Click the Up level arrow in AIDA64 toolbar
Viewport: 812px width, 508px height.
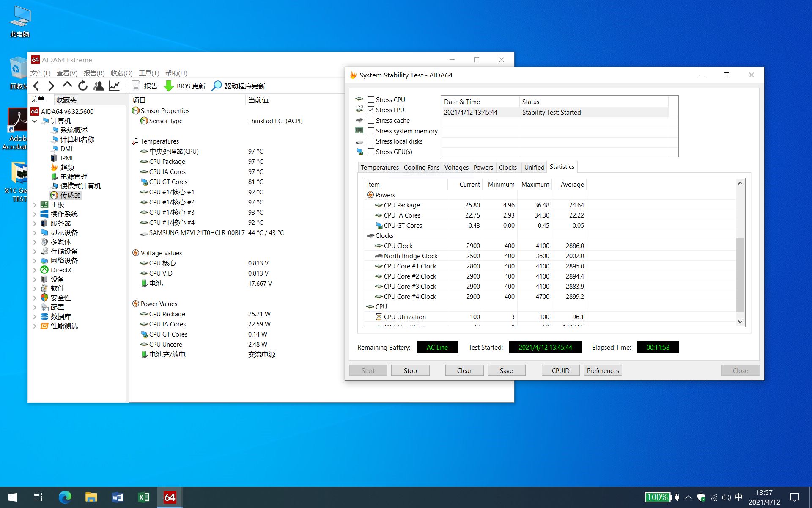pyautogui.click(x=67, y=86)
